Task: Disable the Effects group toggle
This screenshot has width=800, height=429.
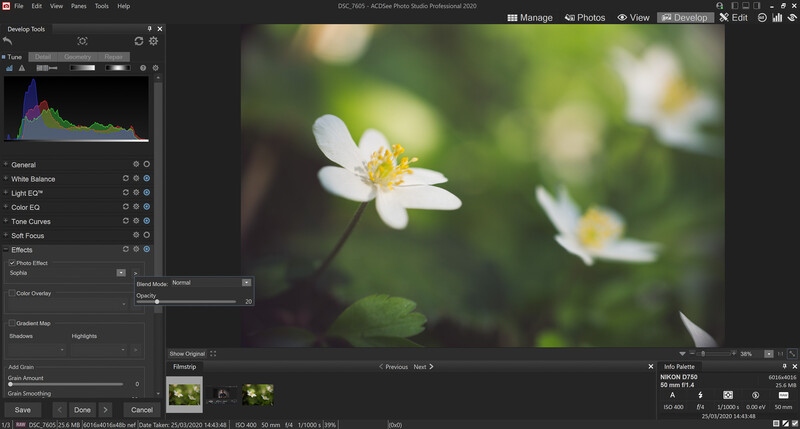Action: point(147,249)
